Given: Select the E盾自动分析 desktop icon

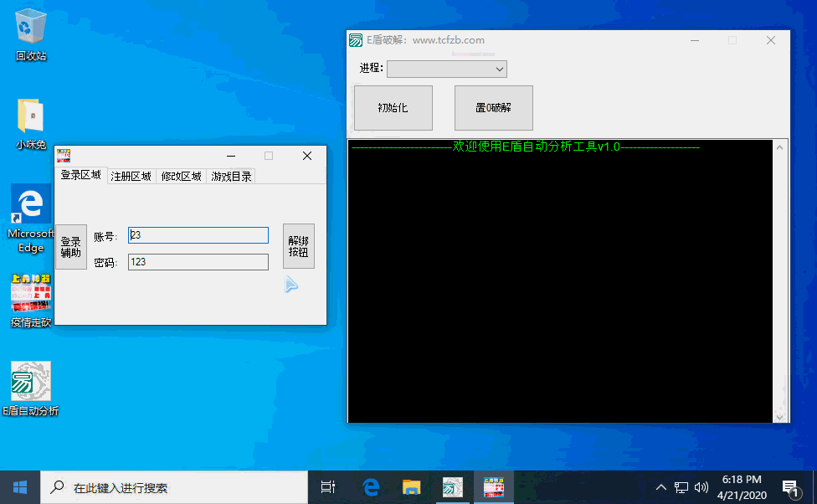Looking at the screenshot, I should coord(31,388).
